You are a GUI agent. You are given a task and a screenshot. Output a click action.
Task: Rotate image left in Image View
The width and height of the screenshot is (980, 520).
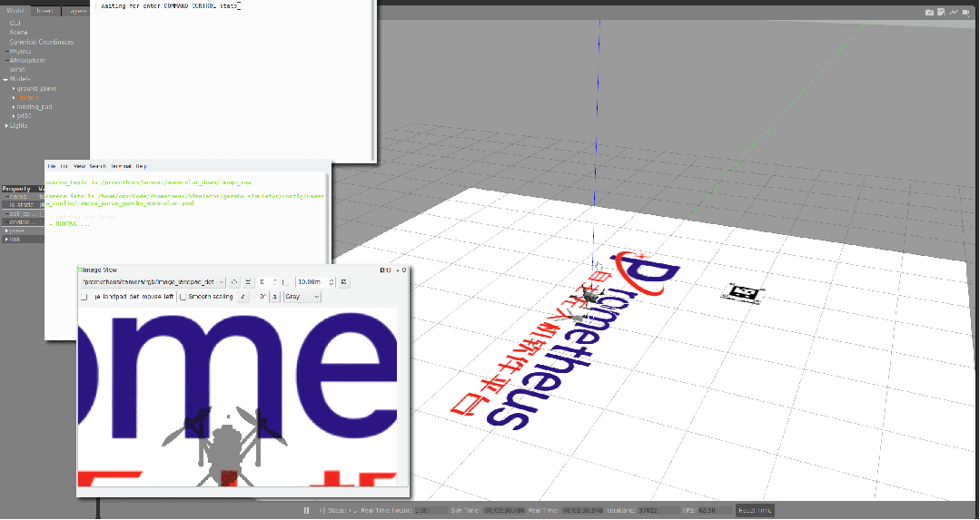pyautogui.click(x=243, y=297)
